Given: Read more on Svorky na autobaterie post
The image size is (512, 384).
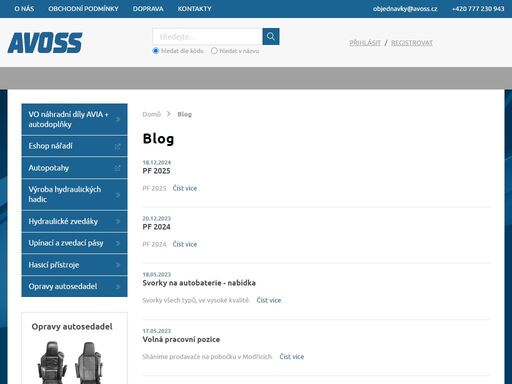Looking at the screenshot, I should coord(269,300).
